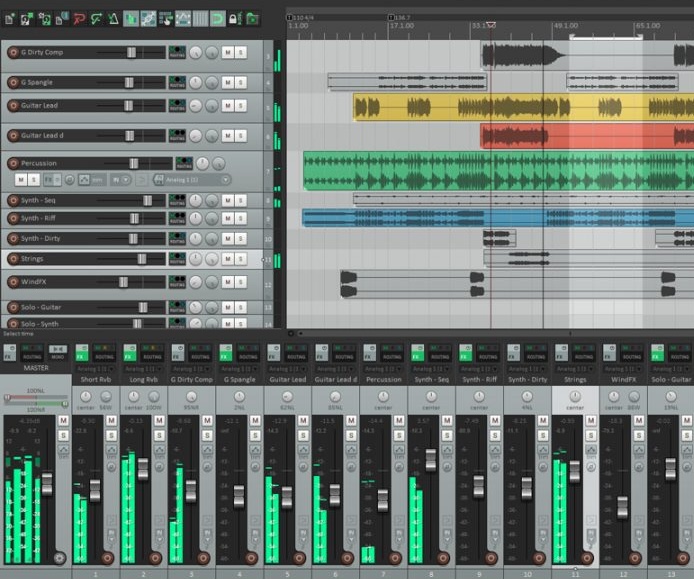Arm G Dirty Comp track for recording
The width and height of the screenshot is (694, 579).
coord(13,52)
